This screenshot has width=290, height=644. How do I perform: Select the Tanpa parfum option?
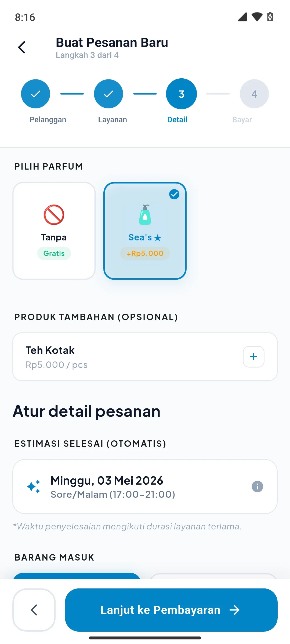(x=54, y=231)
